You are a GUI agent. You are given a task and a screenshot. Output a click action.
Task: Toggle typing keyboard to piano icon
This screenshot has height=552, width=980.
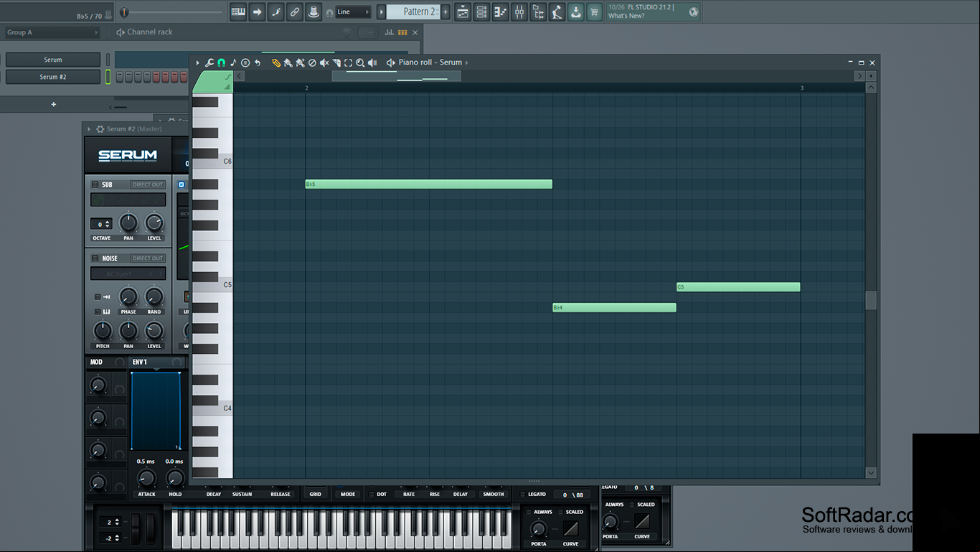pos(238,11)
